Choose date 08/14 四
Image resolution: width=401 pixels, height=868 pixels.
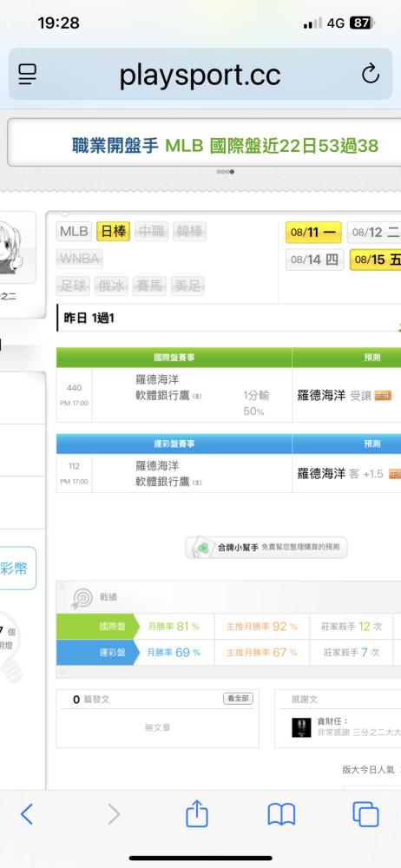314,260
